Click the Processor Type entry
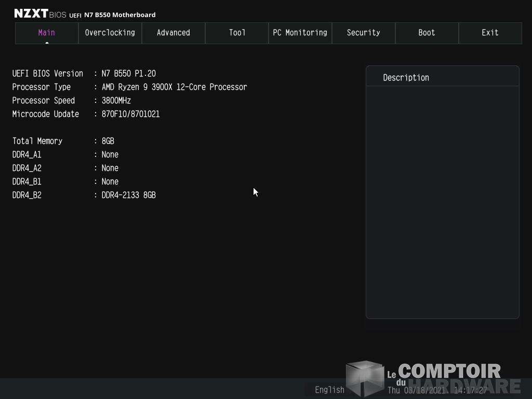This screenshot has width=532, height=399. (129, 87)
